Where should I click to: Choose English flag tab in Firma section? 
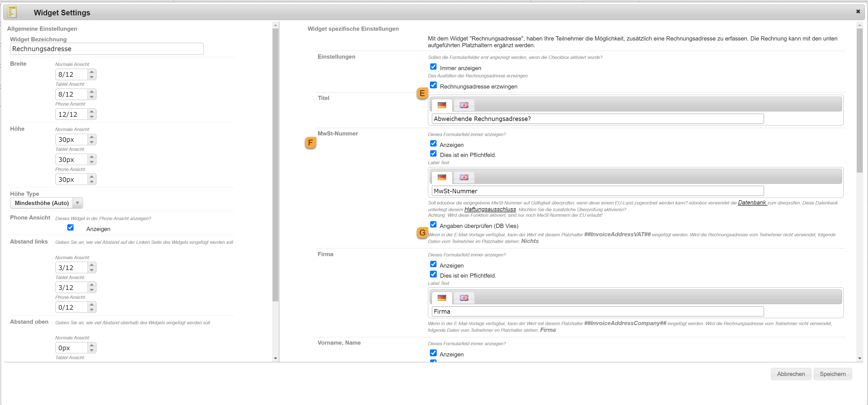pos(464,298)
